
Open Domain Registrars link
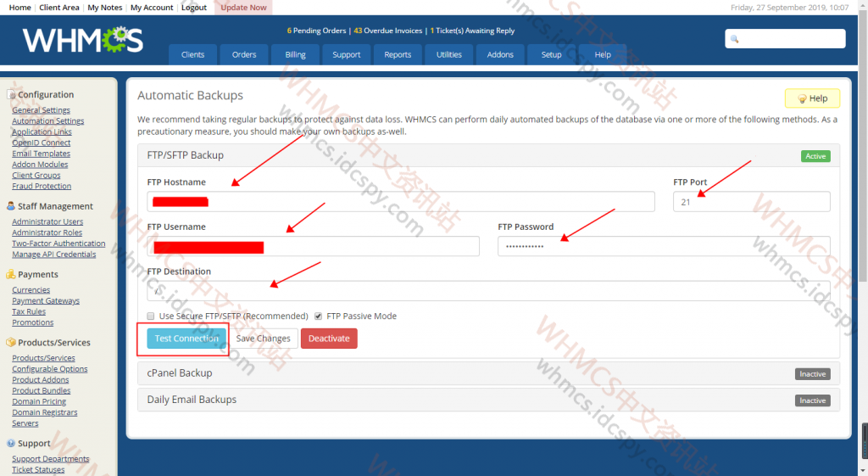point(45,412)
